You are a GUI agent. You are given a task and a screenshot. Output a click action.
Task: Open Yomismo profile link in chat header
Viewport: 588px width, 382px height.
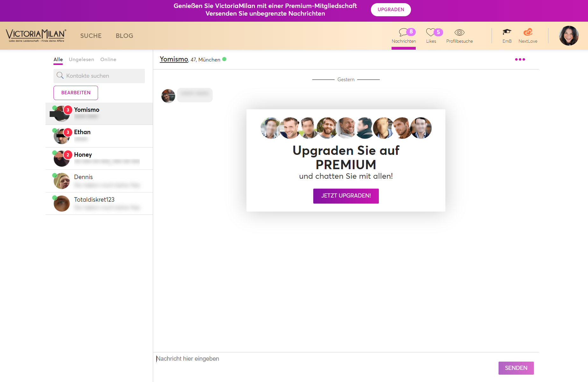[x=174, y=59]
